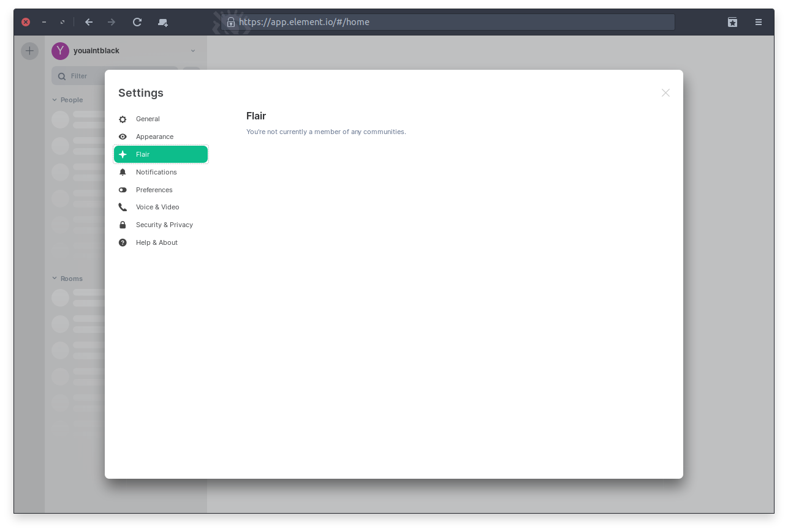
Task: Click the Voice & Video phone icon
Action: pos(123,208)
